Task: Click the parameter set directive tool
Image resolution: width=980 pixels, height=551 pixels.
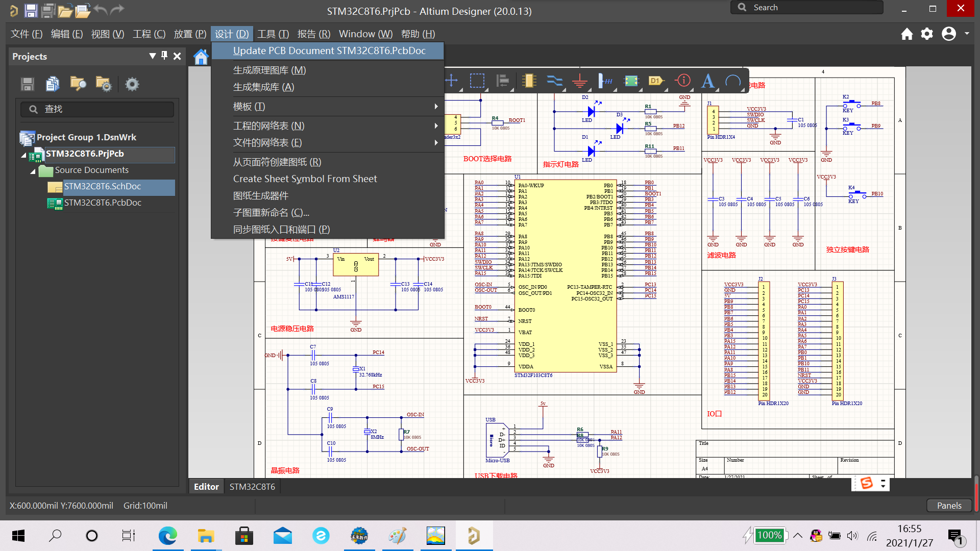Action: click(682, 81)
